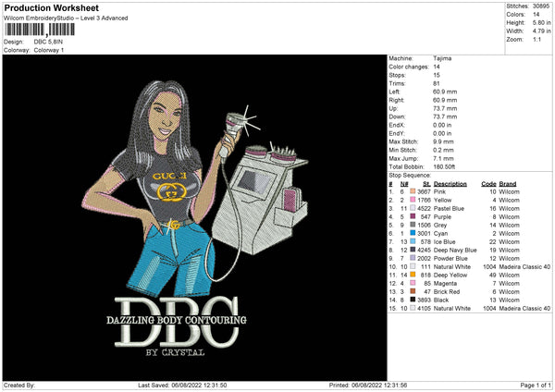Image resolution: width=555 pixels, height=392 pixels.
Task: Click the Created By label in footer
Action: tap(19, 385)
